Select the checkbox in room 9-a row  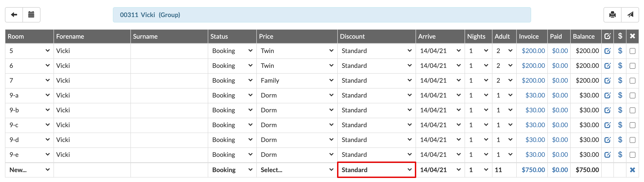point(632,95)
